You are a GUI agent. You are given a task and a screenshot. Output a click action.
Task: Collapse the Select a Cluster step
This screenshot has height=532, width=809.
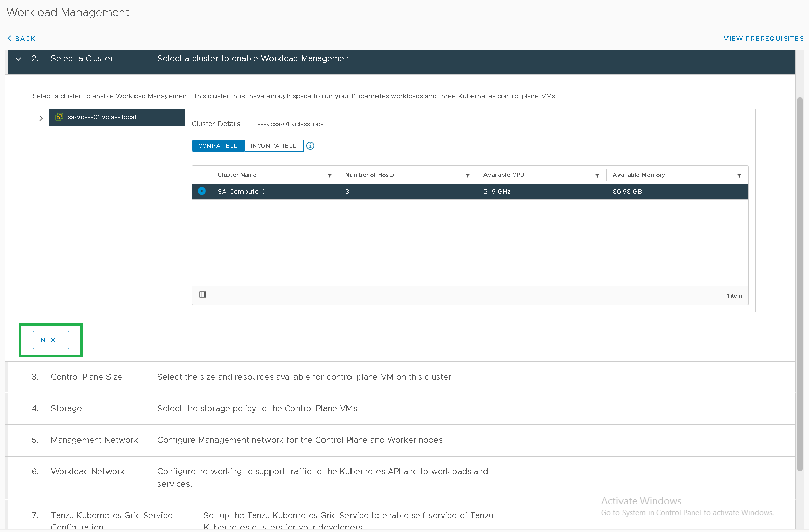pos(18,59)
